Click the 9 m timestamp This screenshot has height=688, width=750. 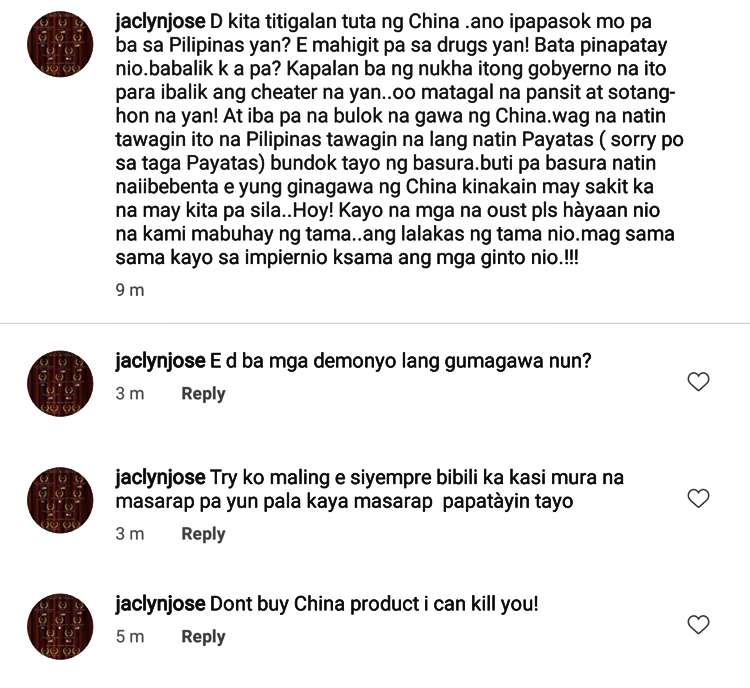pos(130,290)
